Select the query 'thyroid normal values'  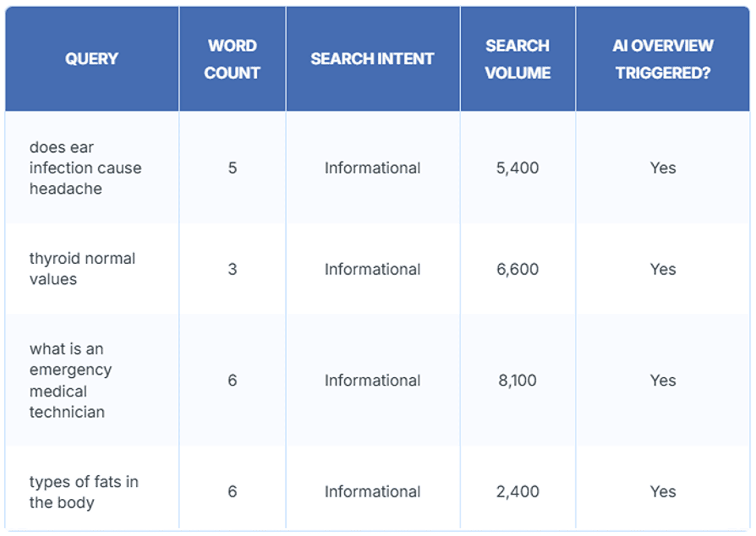click(83, 269)
